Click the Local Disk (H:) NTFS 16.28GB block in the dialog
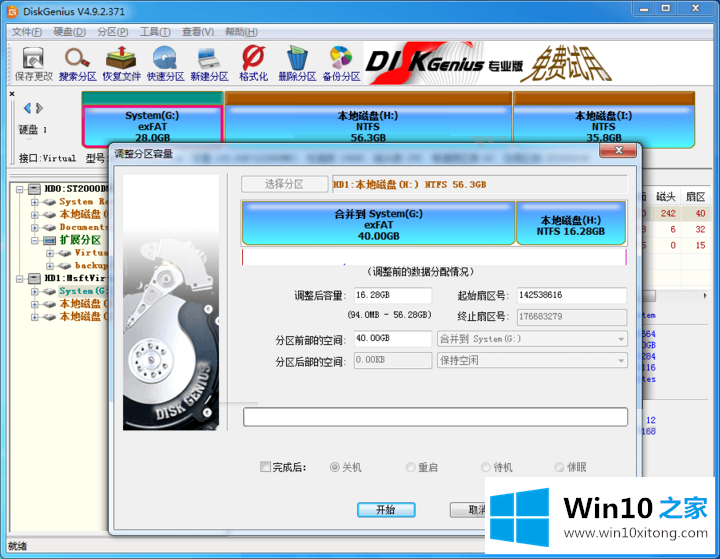Image resolution: width=720 pixels, height=559 pixels. coord(571,223)
